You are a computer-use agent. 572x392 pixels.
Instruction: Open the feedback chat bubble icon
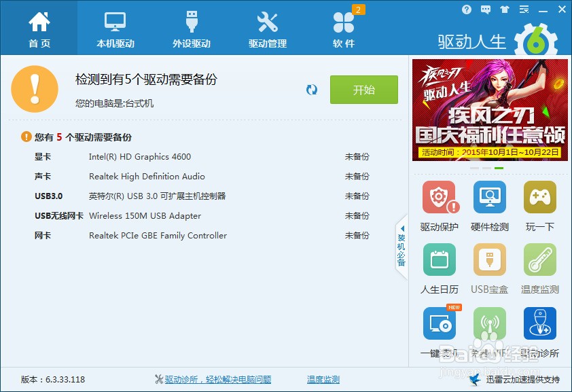pos(486,10)
